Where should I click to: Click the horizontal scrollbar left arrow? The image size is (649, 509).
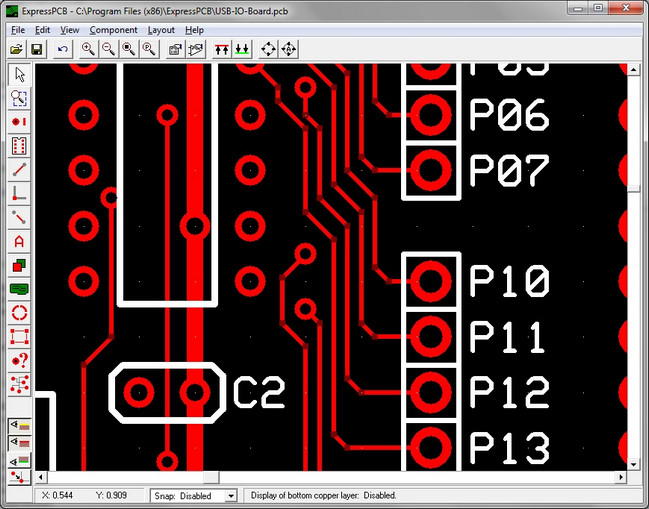pos(42,478)
